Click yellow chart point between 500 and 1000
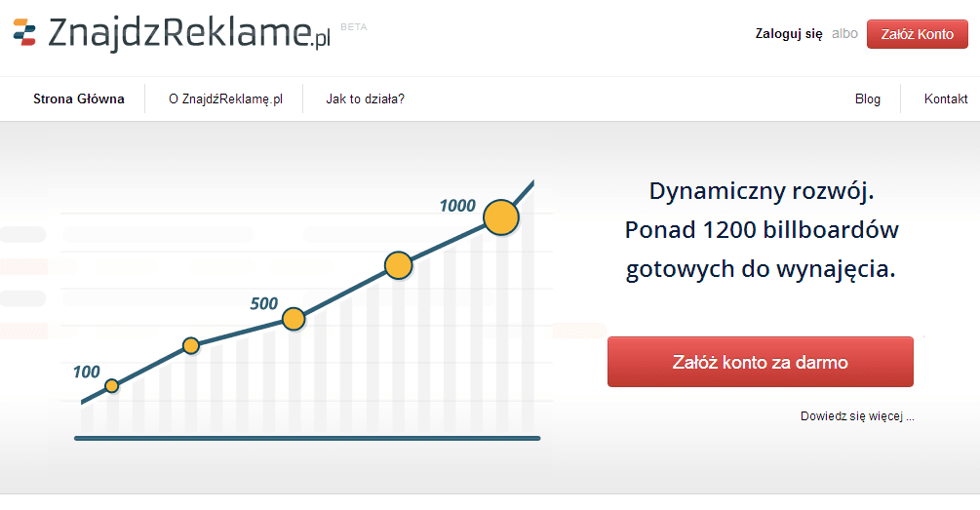This screenshot has width=980, height=510. point(398,265)
